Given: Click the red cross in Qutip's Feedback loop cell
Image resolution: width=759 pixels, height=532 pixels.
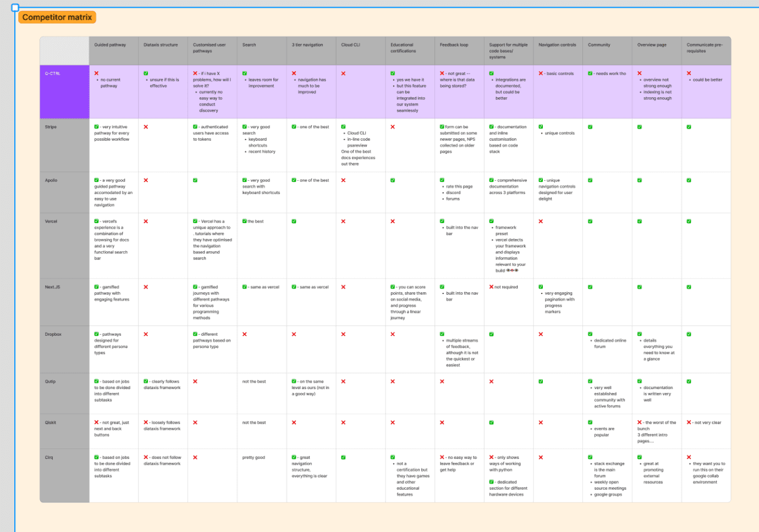Looking at the screenshot, I should click(442, 381).
